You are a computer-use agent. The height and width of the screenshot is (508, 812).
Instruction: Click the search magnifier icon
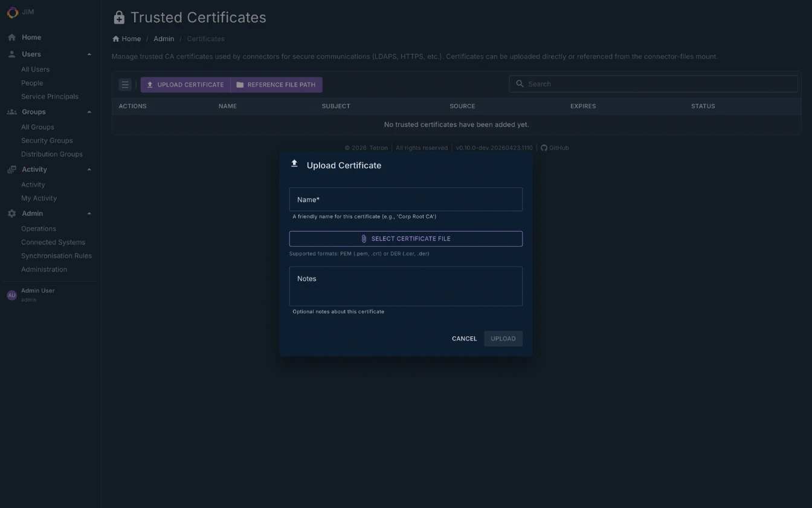click(x=520, y=84)
